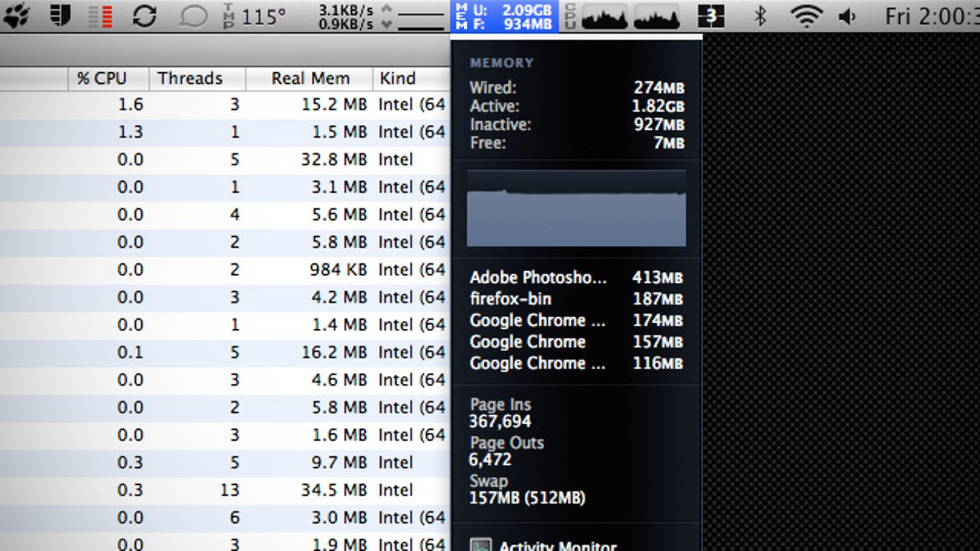Viewport: 980px width, 551px height.
Task: Open the CPU graph menu item
Action: pos(622,17)
